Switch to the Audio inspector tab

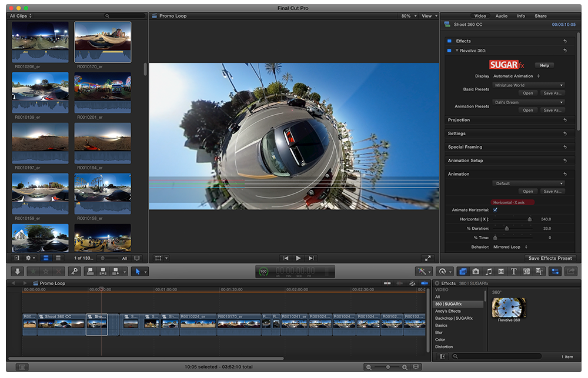(502, 16)
